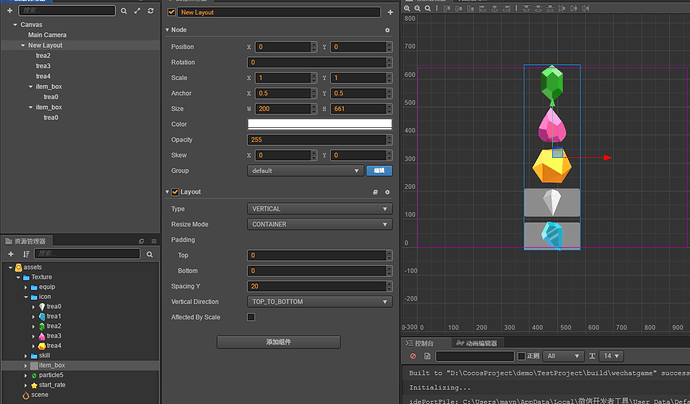Click the expand-all arrows icon in hierarchy

pos(137,11)
